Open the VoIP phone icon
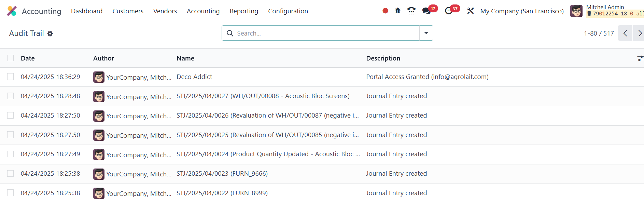 pos(411,11)
